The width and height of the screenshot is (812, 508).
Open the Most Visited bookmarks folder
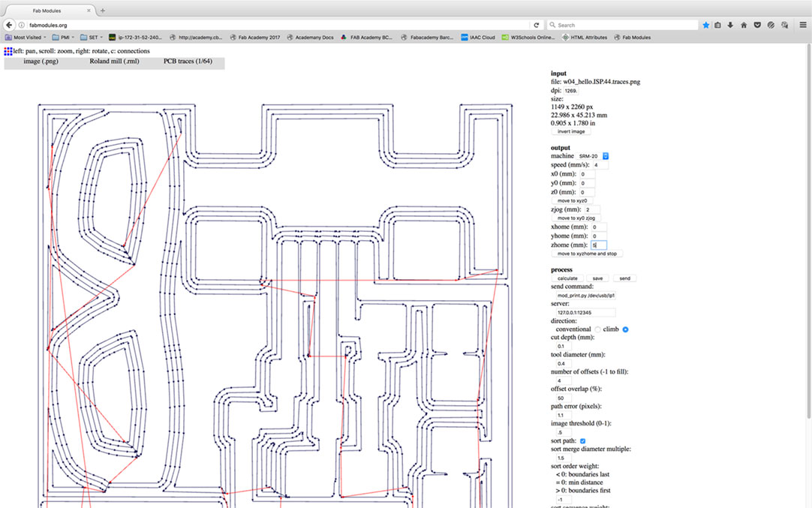pyautogui.click(x=26, y=38)
